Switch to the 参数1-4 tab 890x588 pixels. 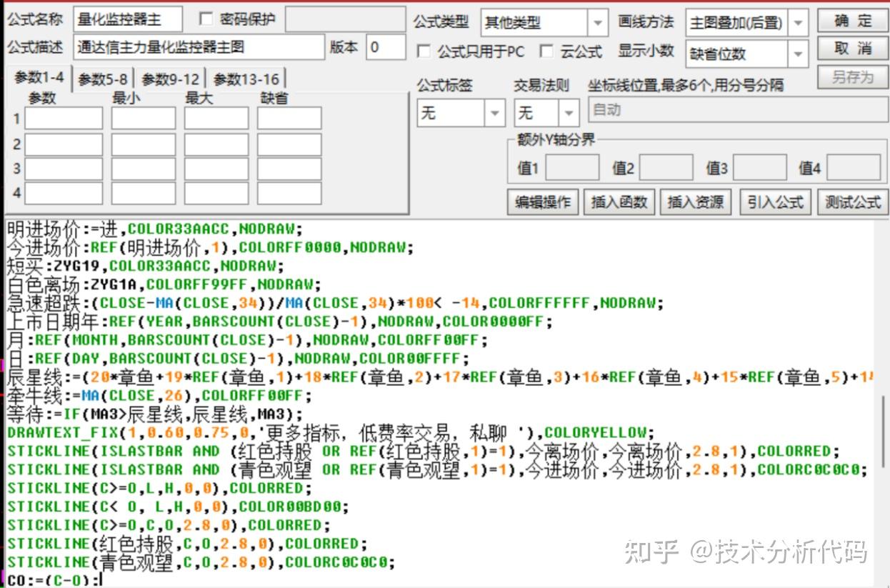[39, 77]
